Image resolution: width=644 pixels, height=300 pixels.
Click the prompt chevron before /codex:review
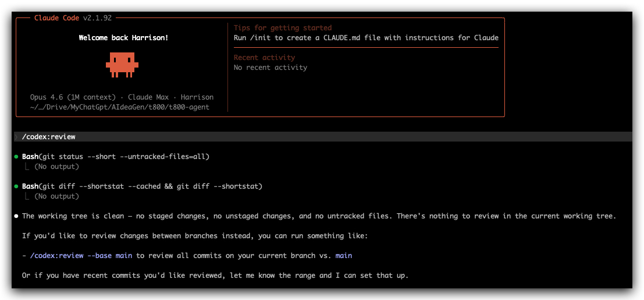(x=16, y=137)
